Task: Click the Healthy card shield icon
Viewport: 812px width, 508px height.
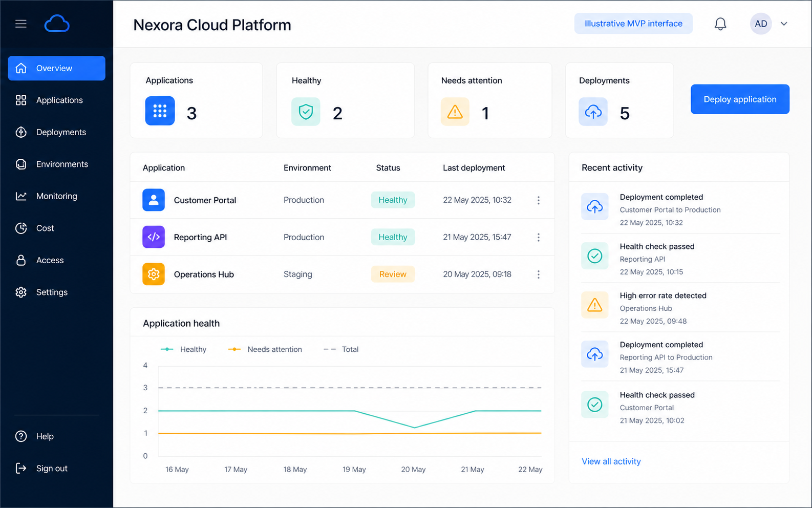Action: (306, 112)
